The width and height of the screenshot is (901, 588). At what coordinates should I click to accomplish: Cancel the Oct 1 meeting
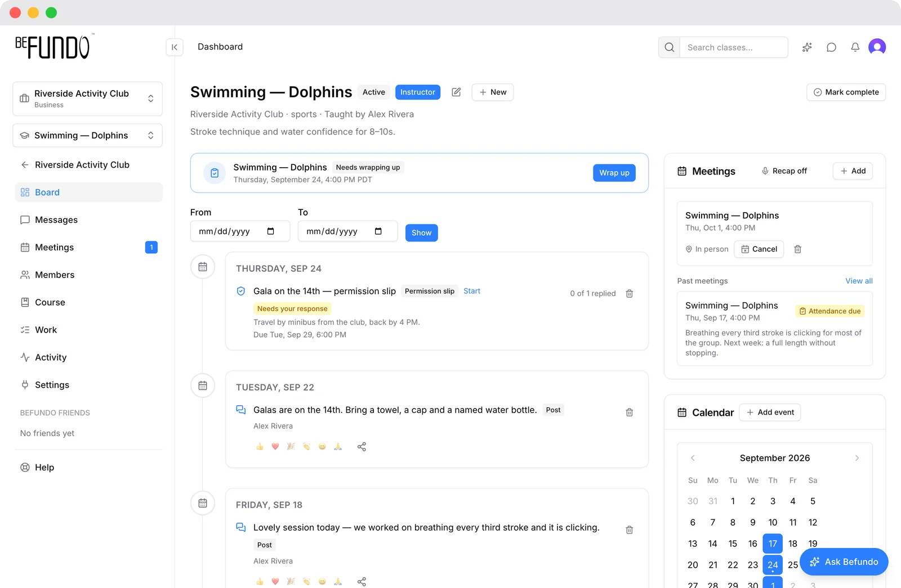click(x=759, y=249)
